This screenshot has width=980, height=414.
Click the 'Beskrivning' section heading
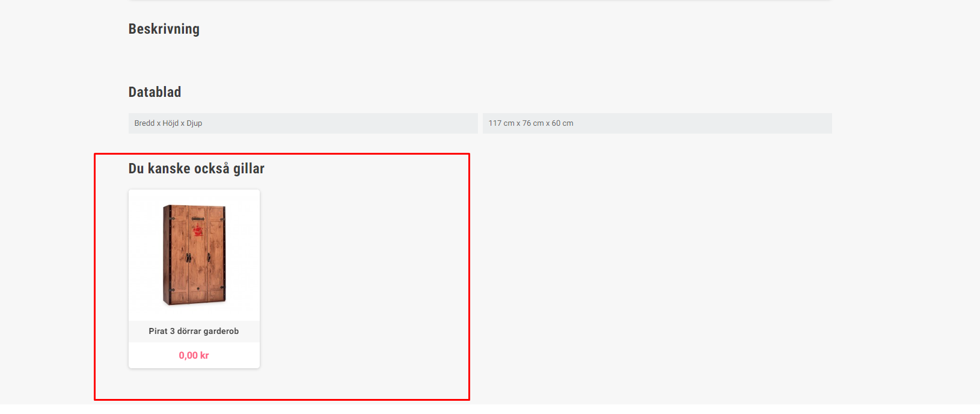coord(164,29)
